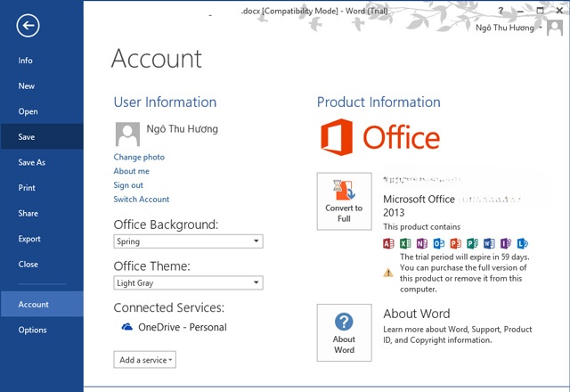Click the profile avatar in the title bar
This screenshot has width=570, height=392.
click(x=555, y=28)
